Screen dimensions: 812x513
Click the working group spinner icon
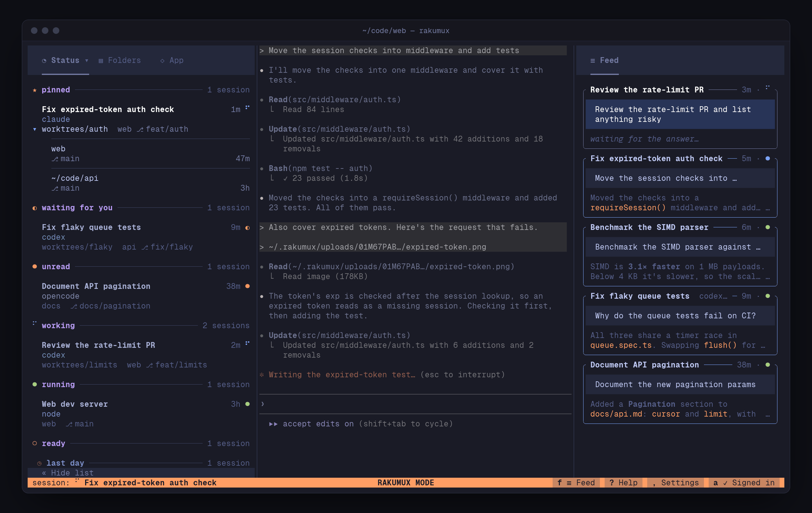[x=35, y=323]
